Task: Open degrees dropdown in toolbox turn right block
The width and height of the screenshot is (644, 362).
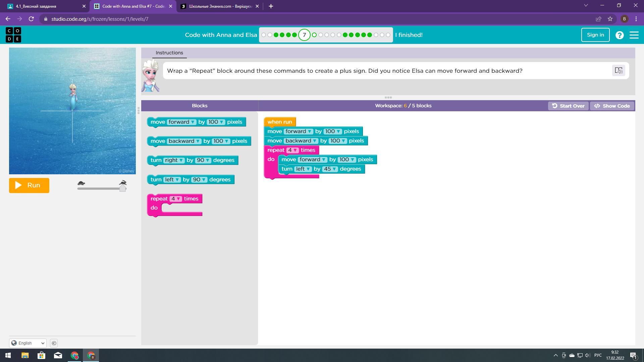Action: pos(203,160)
